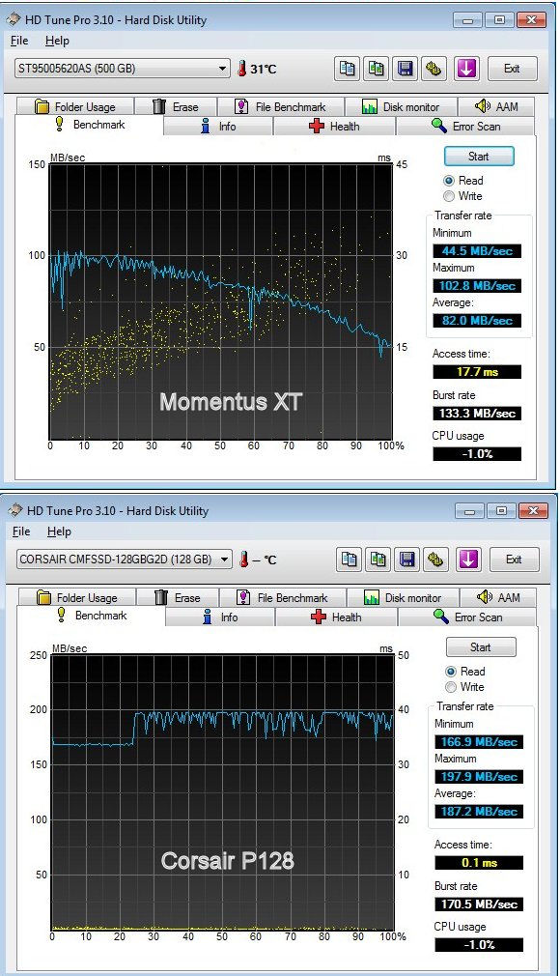This screenshot has height=976, width=560.
Task: Click the Corsair P128 benchmark graph
Action: (x=223, y=792)
